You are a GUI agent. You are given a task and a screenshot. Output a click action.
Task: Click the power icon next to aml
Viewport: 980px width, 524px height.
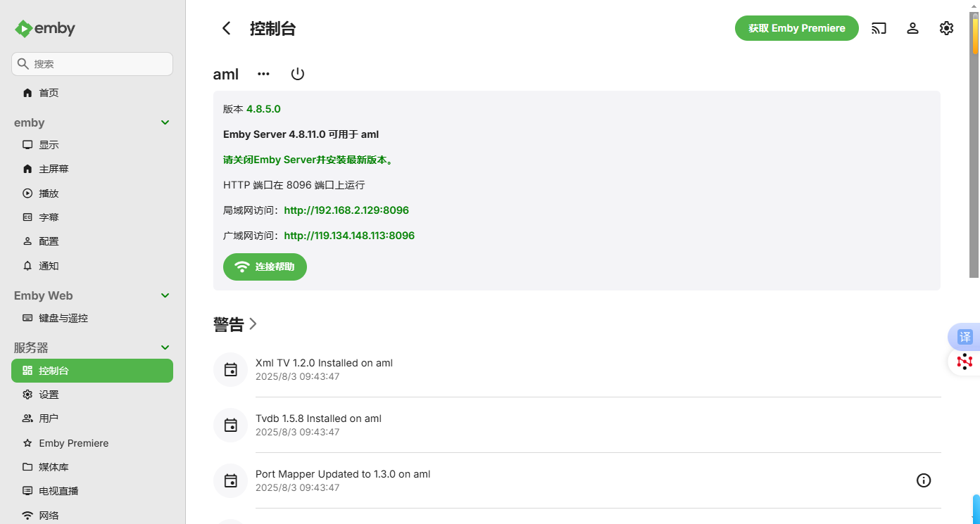point(298,74)
